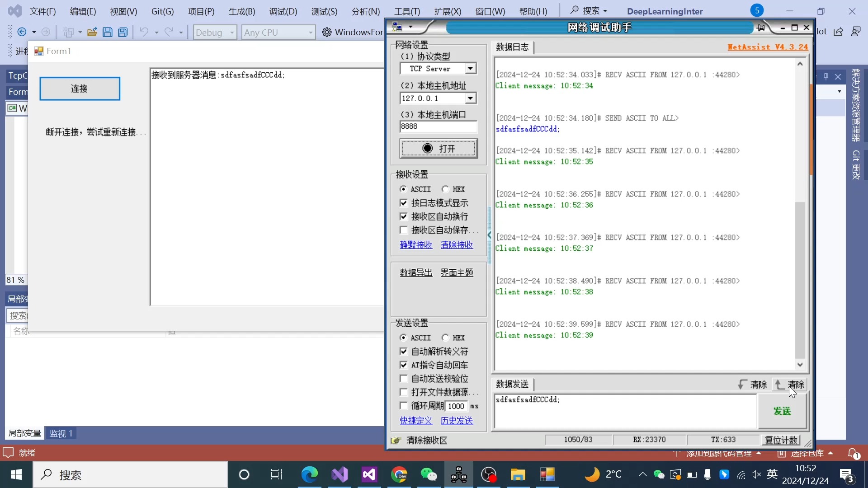868x488 pixels.
Task: Enable the 循环周期 checkbox
Action: pyautogui.click(x=404, y=406)
